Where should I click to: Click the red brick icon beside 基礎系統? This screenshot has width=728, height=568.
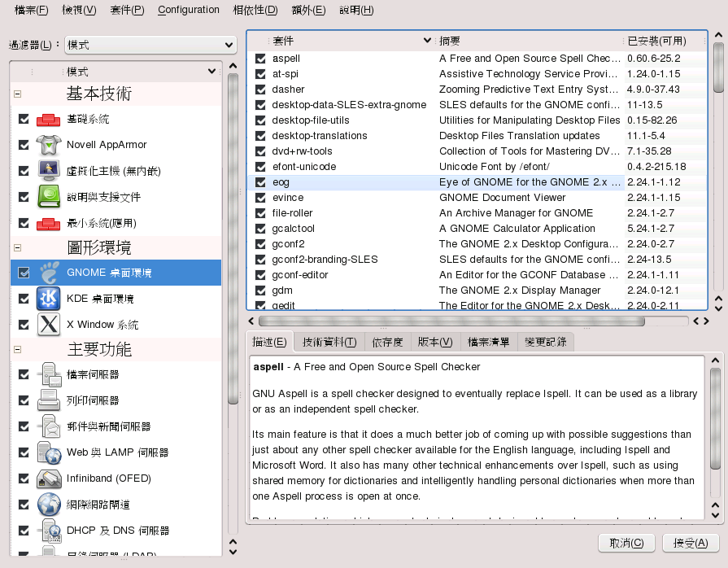[48, 120]
